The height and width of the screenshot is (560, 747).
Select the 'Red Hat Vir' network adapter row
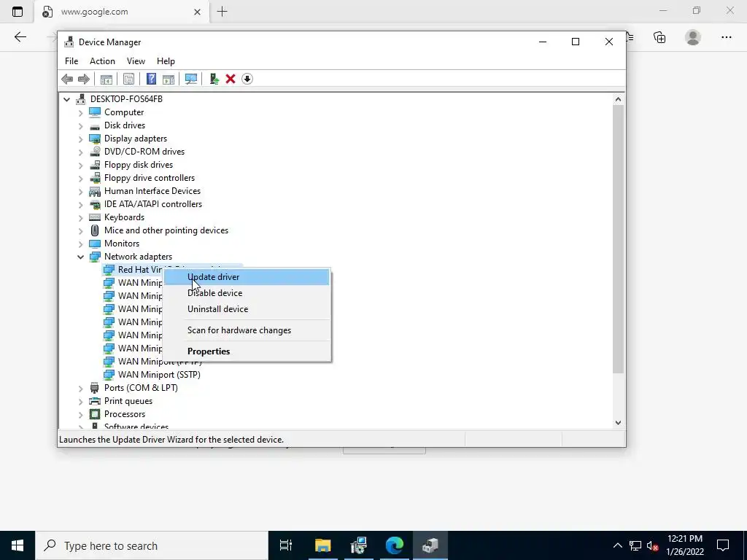(x=140, y=270)
